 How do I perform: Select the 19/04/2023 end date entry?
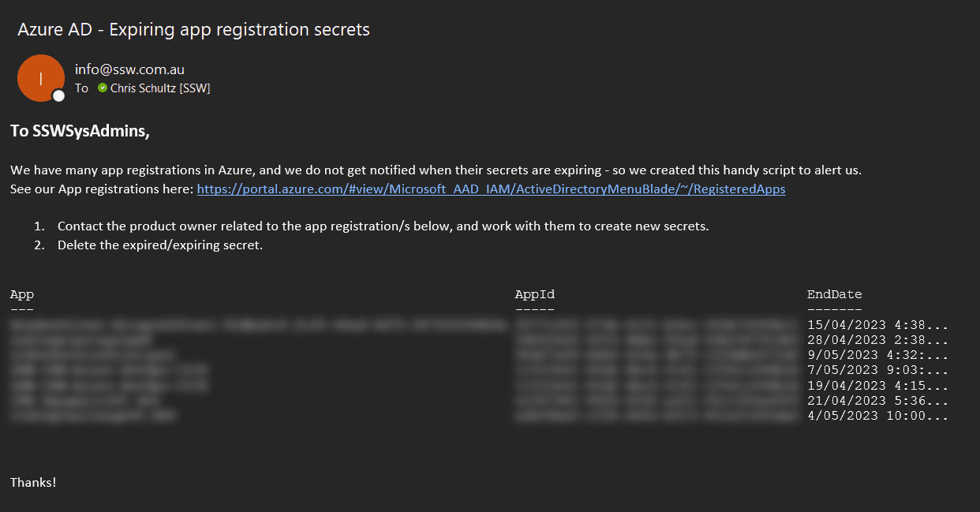click(877, 386)
